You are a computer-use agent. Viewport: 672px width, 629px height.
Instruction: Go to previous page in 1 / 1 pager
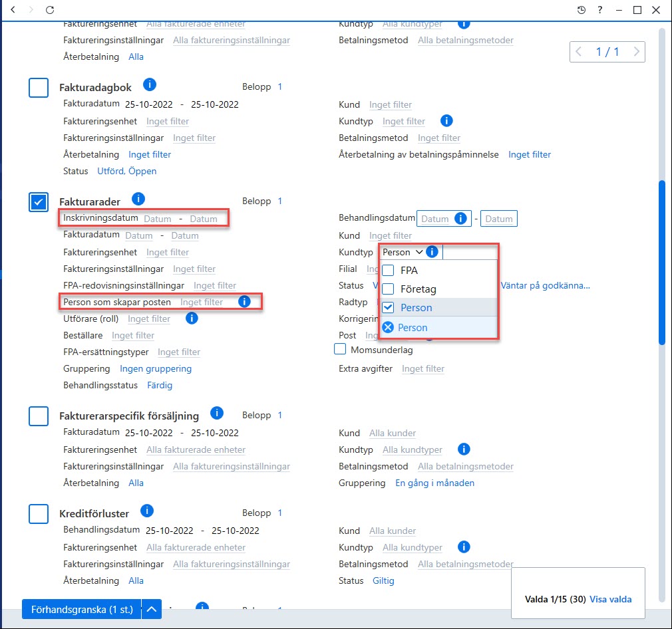(x=579, y=52)
